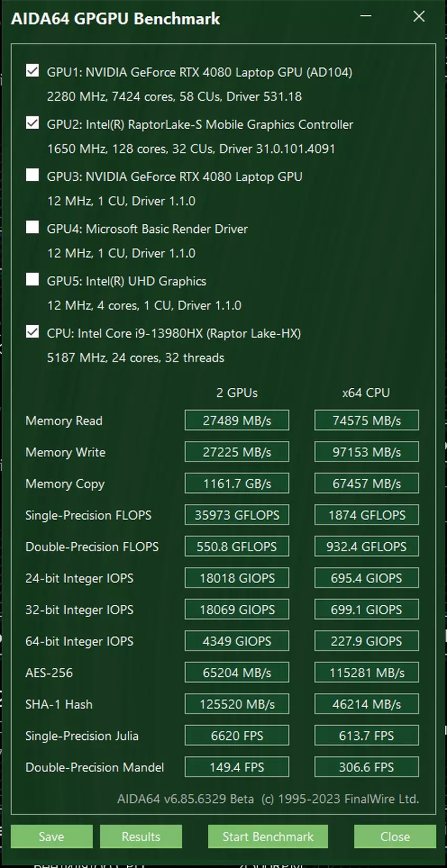Select the GPU Memory Read result field
Viewport: 447px width, 868px height.
(x=237, y=420)
